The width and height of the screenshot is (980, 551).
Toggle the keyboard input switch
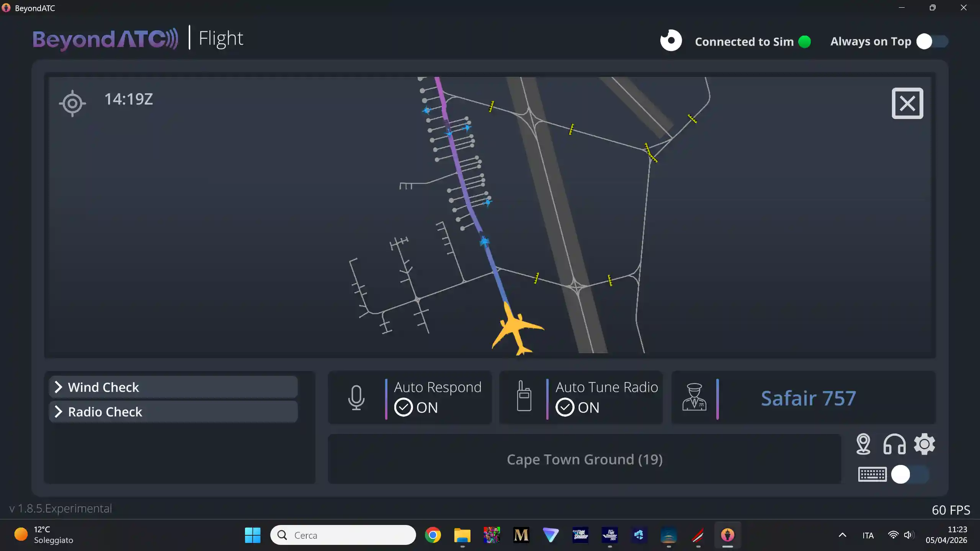pyautogui.click(x=910, y=475)
